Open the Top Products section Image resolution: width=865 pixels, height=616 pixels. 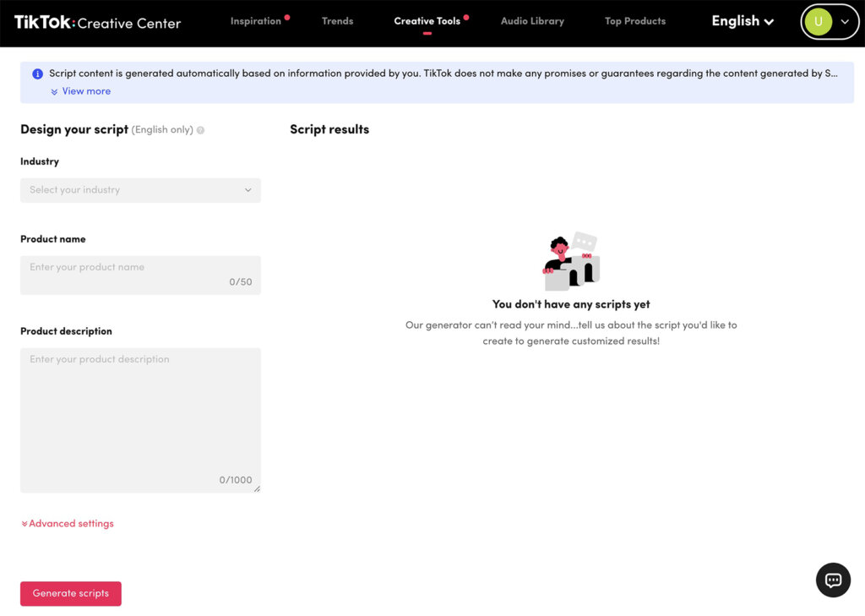[x=634, y=21]
